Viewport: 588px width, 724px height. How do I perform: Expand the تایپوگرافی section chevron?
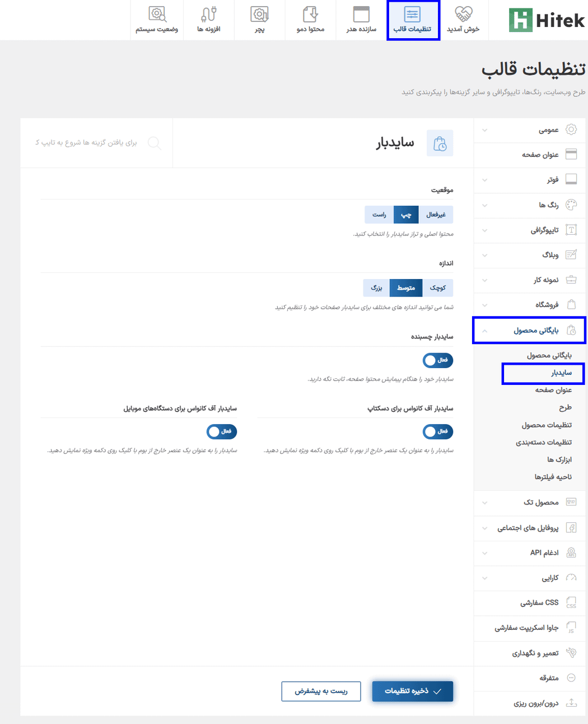485,230
